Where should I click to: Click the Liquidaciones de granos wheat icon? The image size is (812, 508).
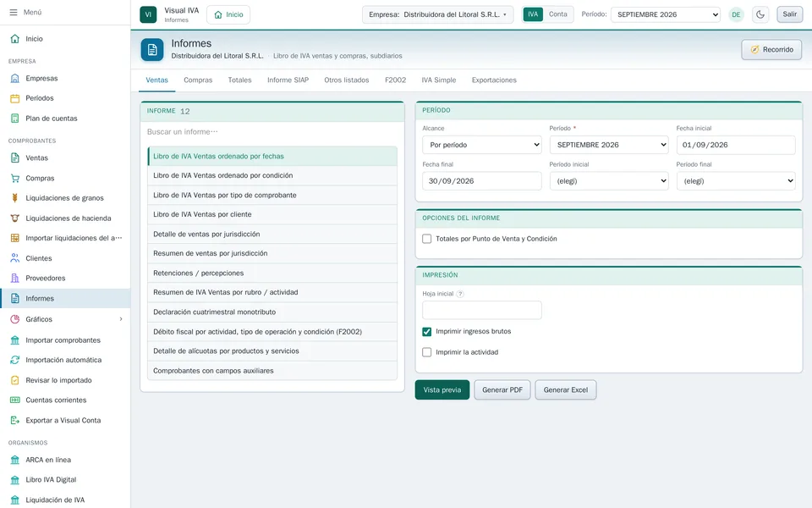point(15,198)
